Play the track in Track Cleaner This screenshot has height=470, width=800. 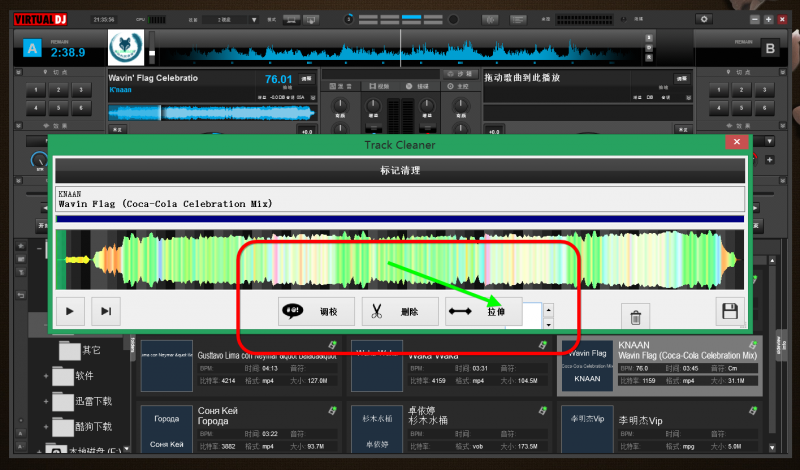coord(70,311)
